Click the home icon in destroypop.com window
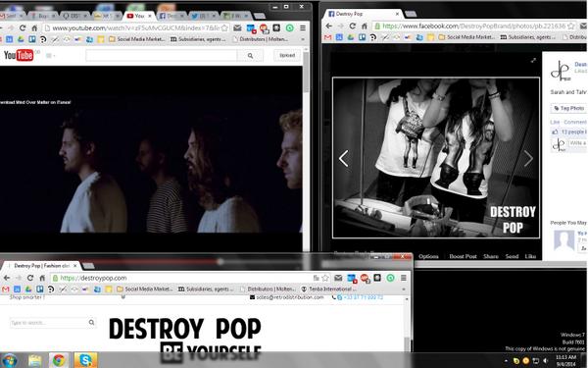The width and height of the screenshot is (588, 368). [42, 278]
